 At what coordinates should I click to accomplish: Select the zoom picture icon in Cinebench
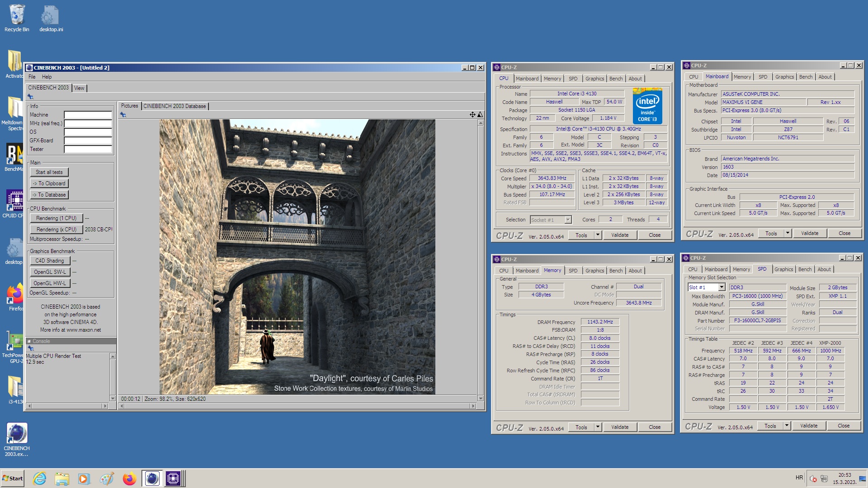(480, 115)
